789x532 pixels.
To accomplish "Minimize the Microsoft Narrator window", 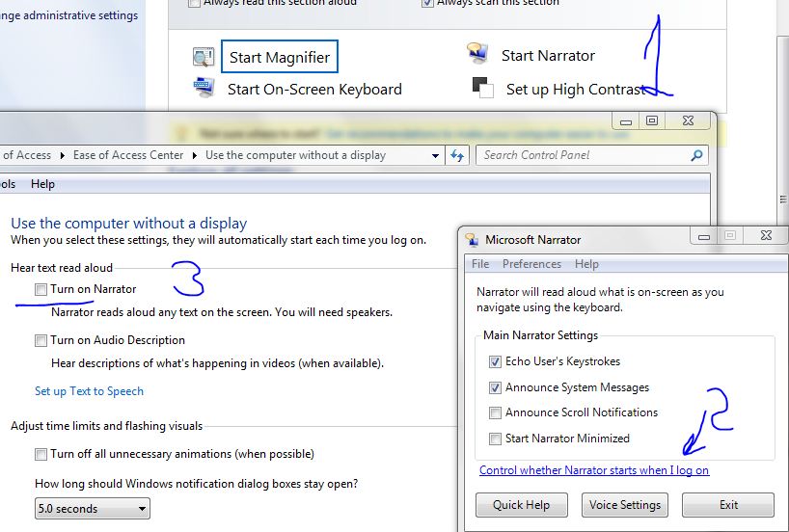I will pyautogui.click(x=704, y=235).
